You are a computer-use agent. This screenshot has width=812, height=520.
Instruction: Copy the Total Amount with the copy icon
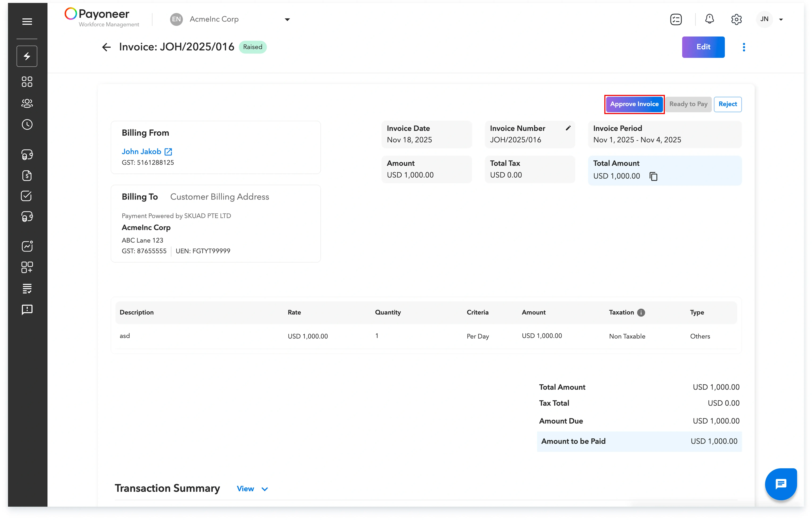[653, 176]
